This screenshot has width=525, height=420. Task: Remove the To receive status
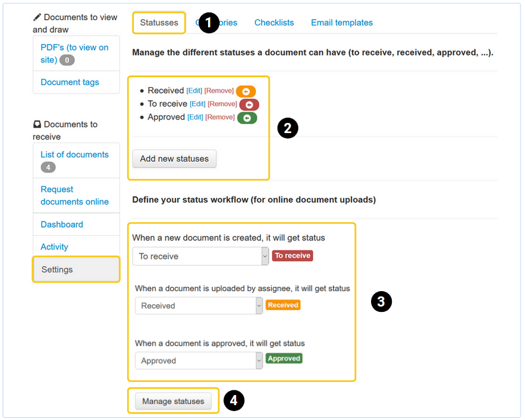tap(222, 104)
